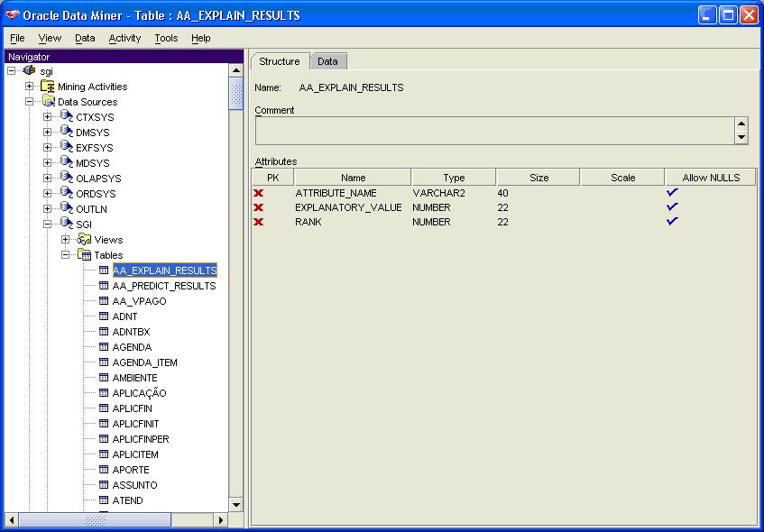
Task: Click the Mining Activities folder icon
Action: (48, 87)
